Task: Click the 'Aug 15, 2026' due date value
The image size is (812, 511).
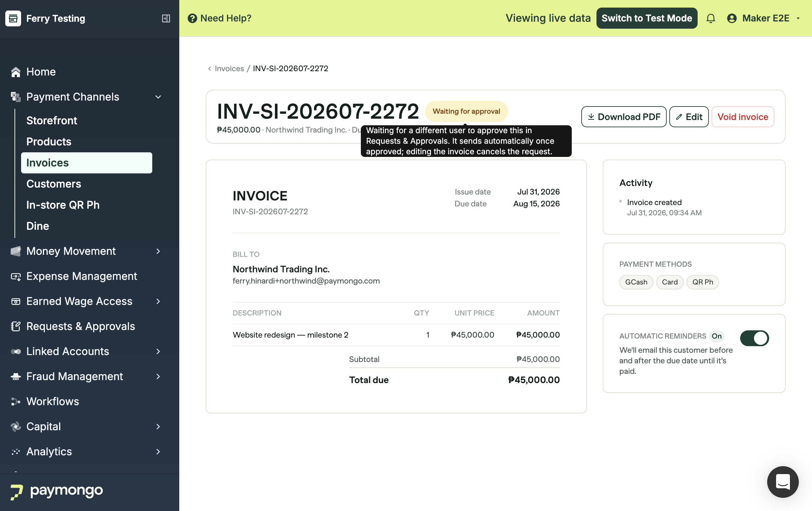Action: coord(536,204)
